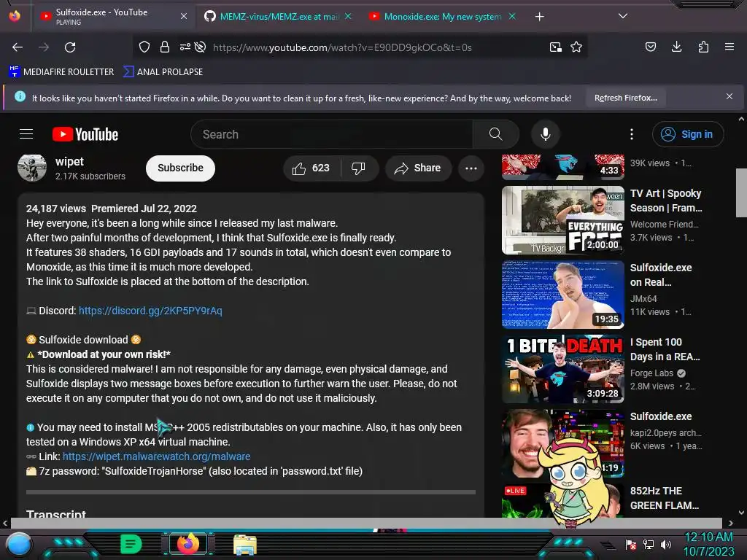Open YouTube settings three-dot menu
This screenshot has width=747, height=560.
pos(632,134)
